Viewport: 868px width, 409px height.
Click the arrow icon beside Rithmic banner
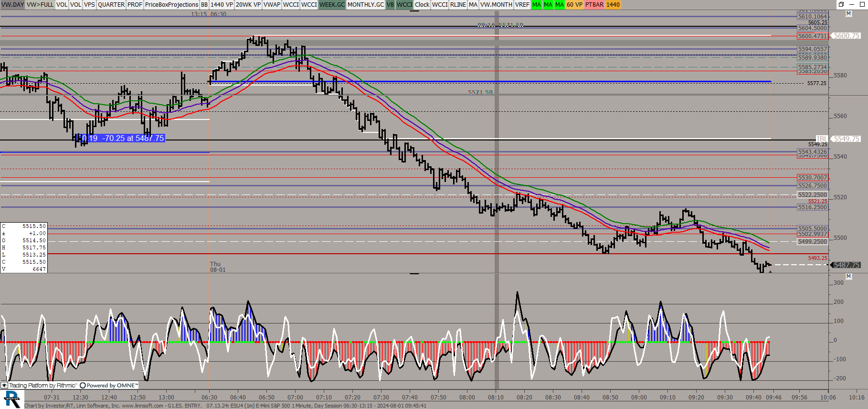point(4,385)
